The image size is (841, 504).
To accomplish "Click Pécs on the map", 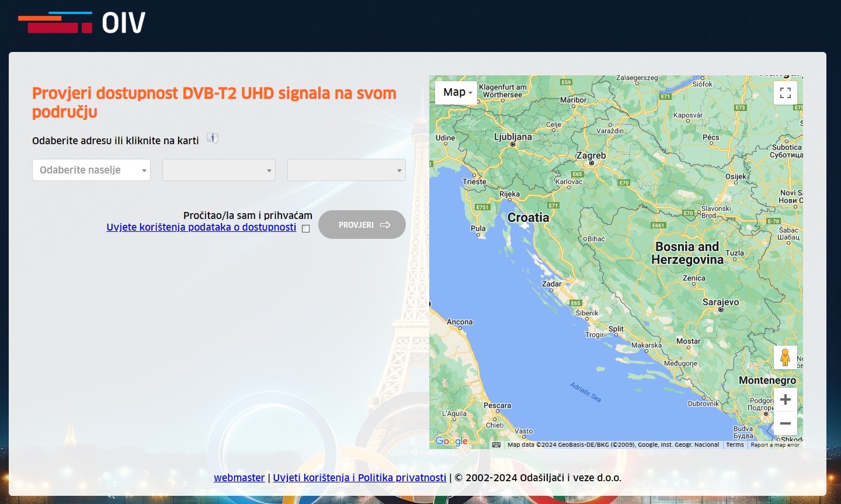I will [x=711, y=138].
